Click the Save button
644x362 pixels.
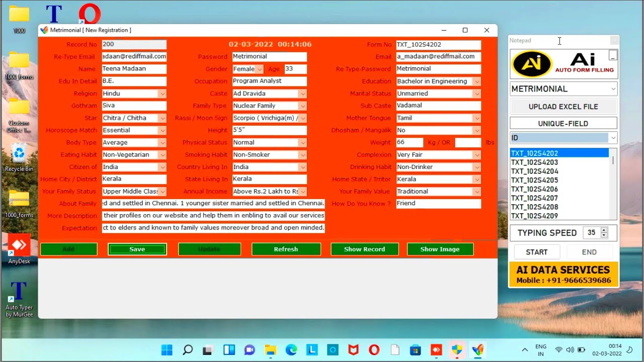[x=137, y=249]
